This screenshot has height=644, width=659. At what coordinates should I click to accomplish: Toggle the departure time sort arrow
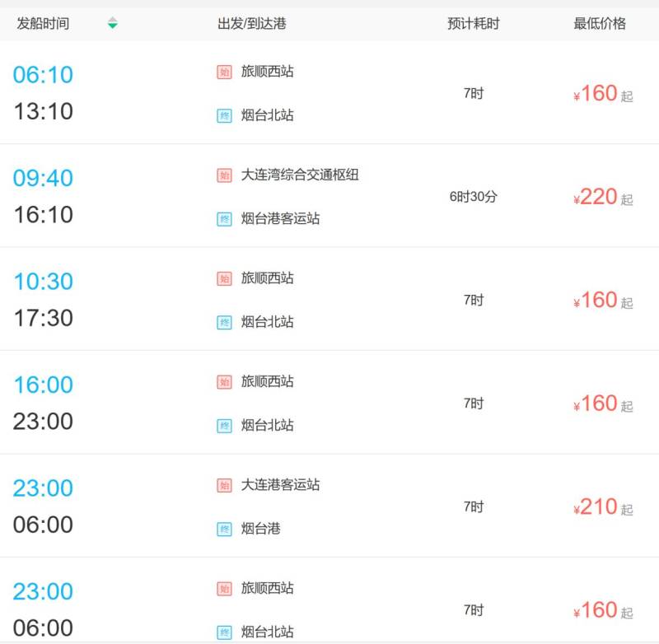click(112, 23)
